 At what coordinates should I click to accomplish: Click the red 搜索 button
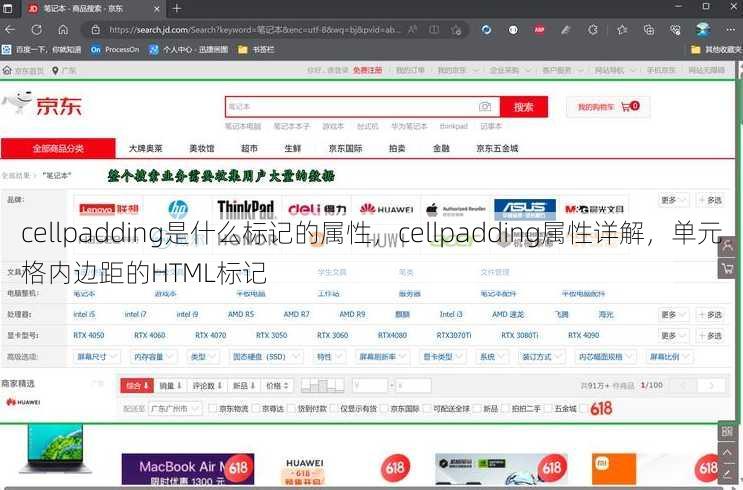coord(524,107)
